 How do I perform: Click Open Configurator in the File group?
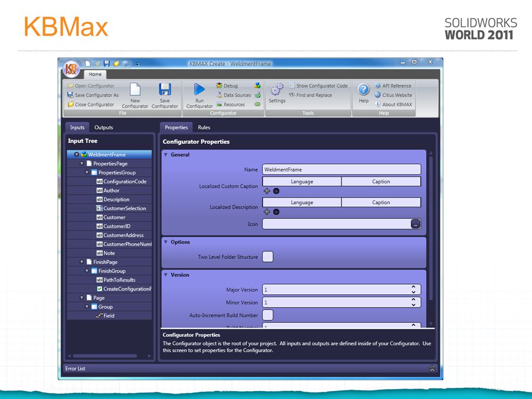tap(91, 86)
